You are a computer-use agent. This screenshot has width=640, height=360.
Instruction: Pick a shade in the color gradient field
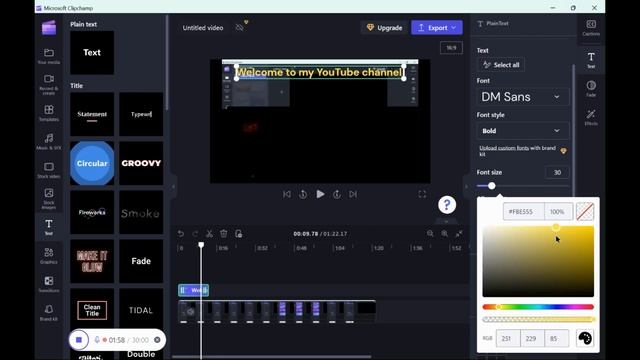[538, 262]
